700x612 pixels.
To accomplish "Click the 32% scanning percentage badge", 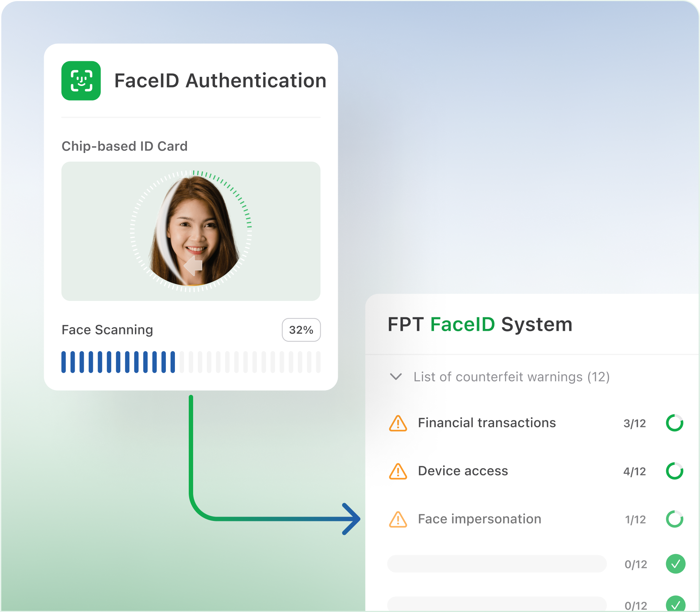I will pos(301,330).
